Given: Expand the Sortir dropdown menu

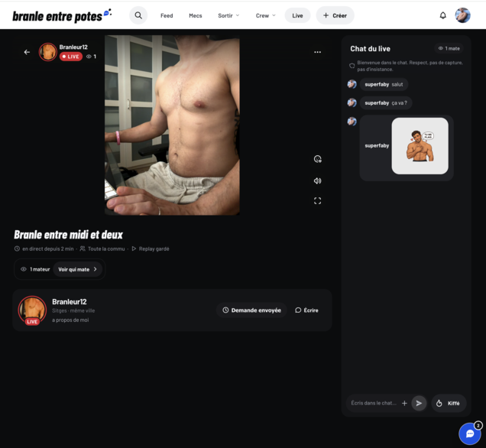Looking at the screenshot, I should click(x=228, y=15).
